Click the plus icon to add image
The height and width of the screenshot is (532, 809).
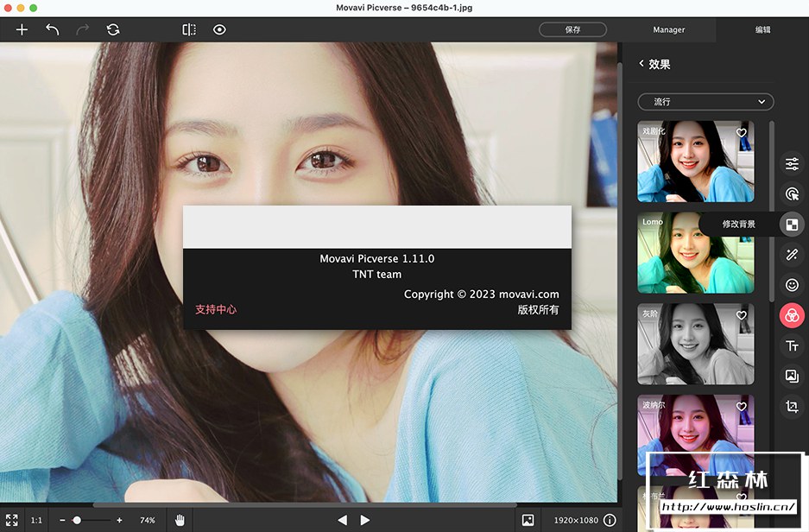pyautogui.click(x=22, y=29)
